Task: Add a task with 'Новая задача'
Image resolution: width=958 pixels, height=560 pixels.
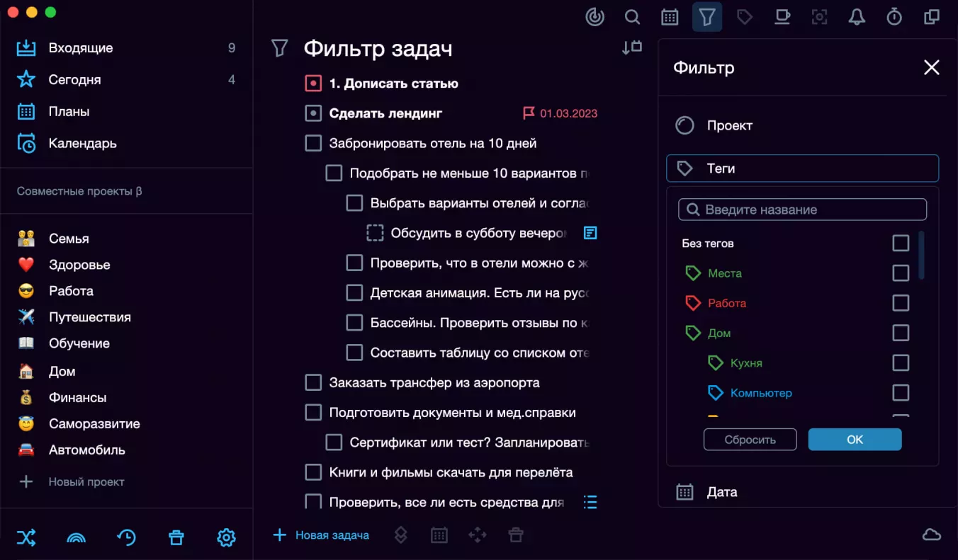Action: (x=321, y=535)
